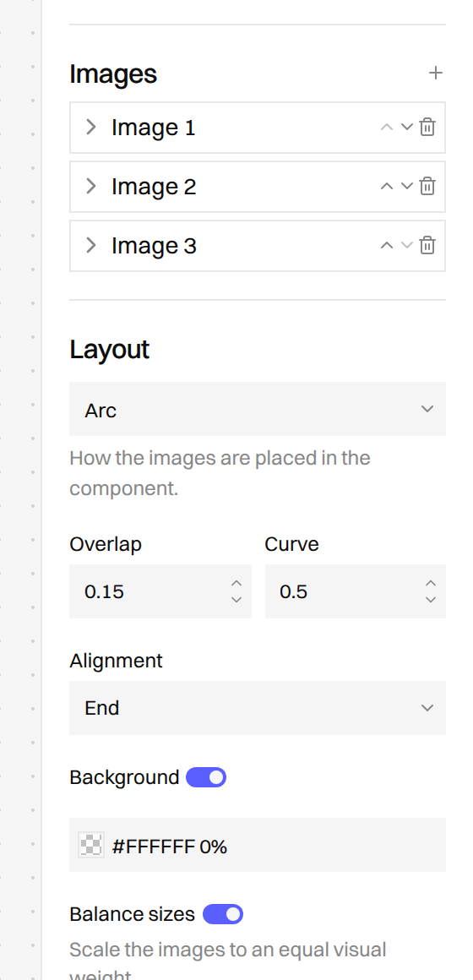Delete Image 1 with trash icon
The width and height of the screenshot is (473, 980).
tap(427, 127)
